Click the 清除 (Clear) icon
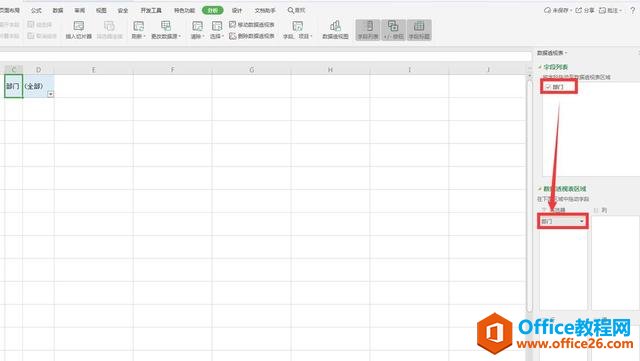Image resolution: width=640 pixels, height=361 pixels. (198, 26)
